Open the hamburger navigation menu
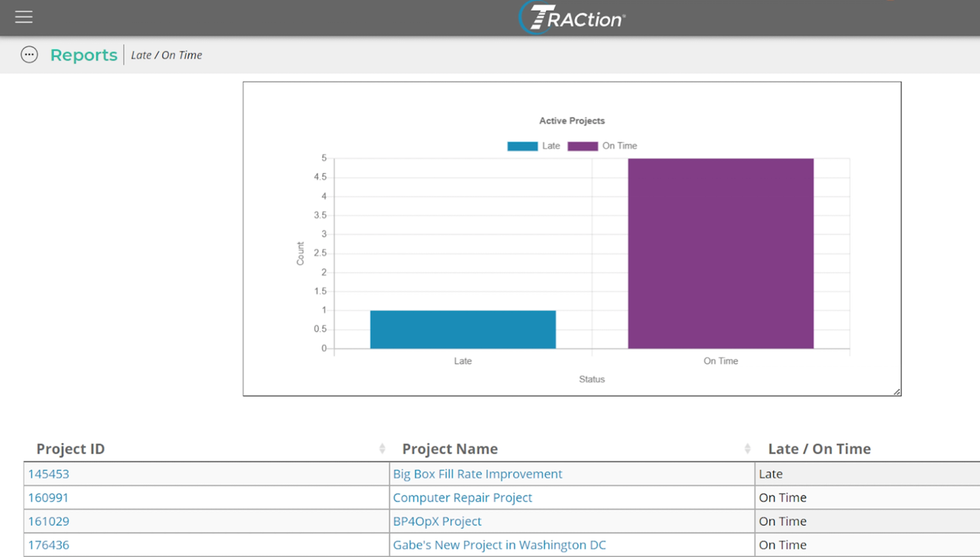980x557 pixels. [24, 17]
